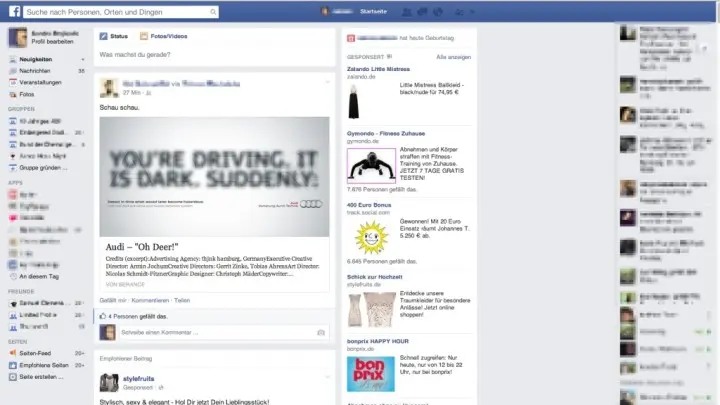Open account menu arrow in top bar
This screenshot has width=720, height=405.
(x=472, y=12)
